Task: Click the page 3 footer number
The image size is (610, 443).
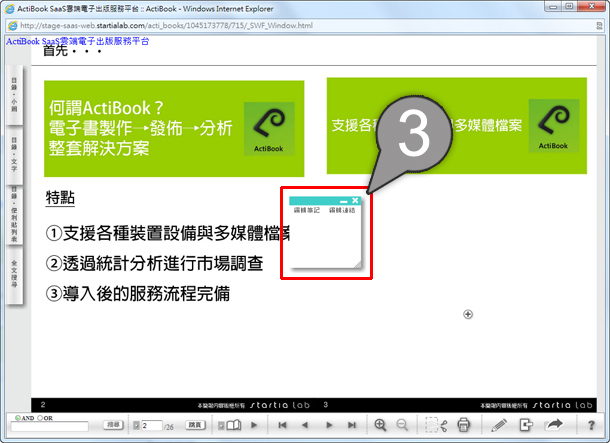Action: tap(326, 404)
